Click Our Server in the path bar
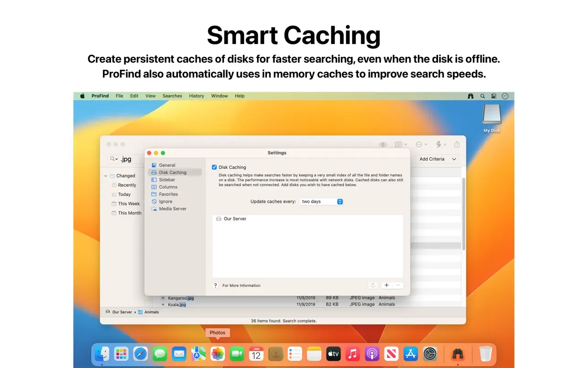The image size is (588, 368). (x=118, y=312)
